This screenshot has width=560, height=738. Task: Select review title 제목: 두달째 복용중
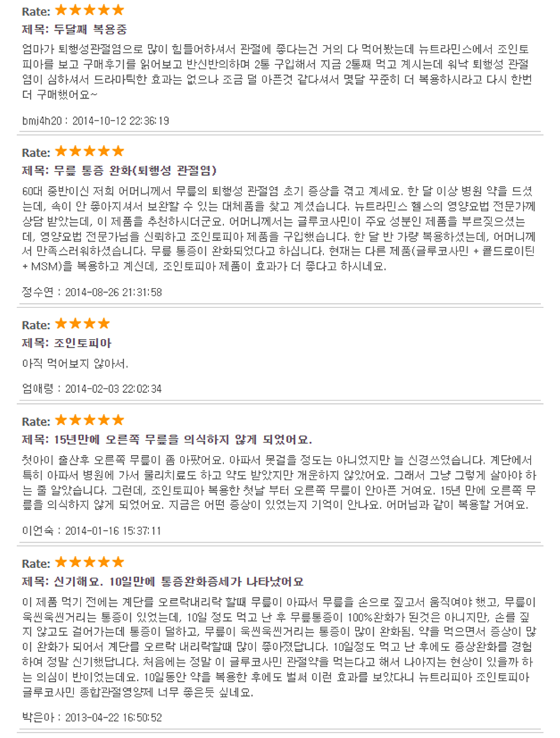[x=74, y=29]
